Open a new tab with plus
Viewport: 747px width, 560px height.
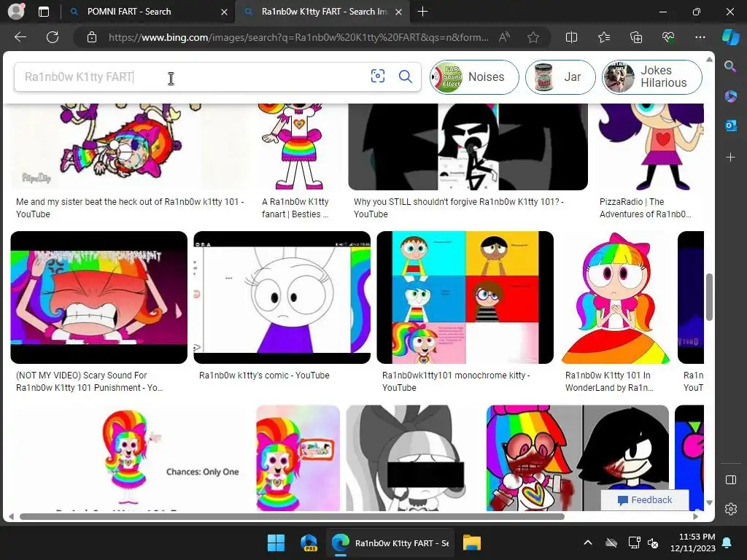(x=422, y=12)
